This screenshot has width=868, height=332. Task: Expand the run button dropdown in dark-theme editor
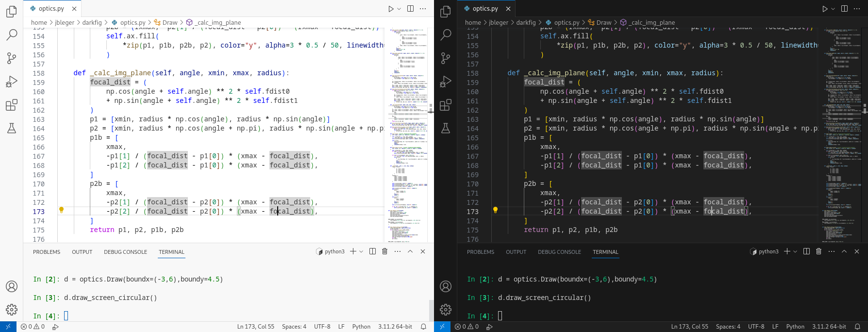click(x=833, y=9)
